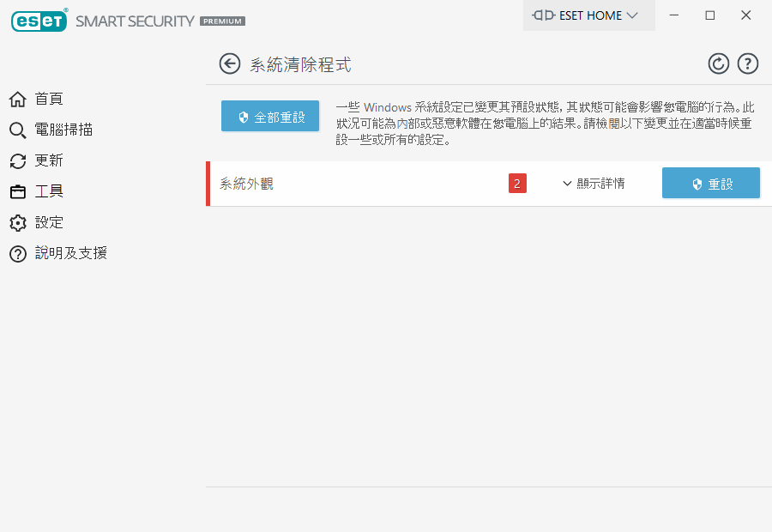Click the 系統外觀 row label
The height and width of the screenshot is (532, 772).
point(247,184)
